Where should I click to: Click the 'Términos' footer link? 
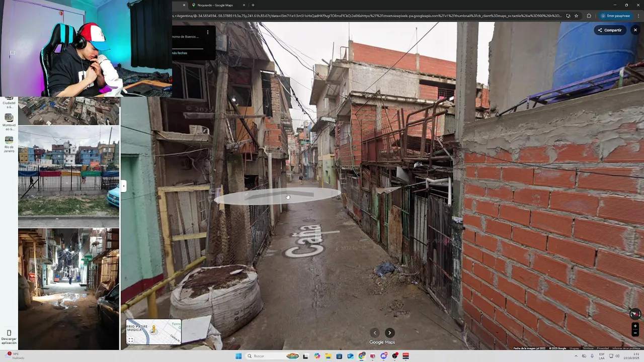click(x=588, y=348)
